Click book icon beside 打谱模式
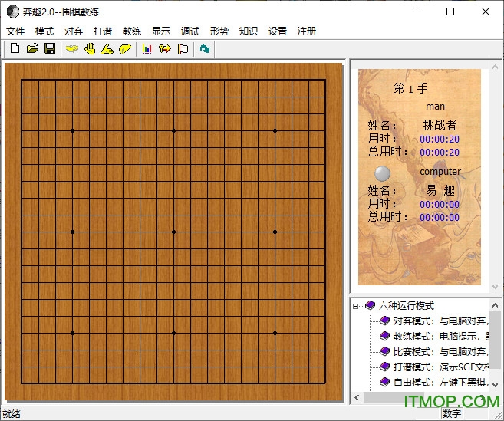The width and height of the screenshot is (504, 421). 384,367
